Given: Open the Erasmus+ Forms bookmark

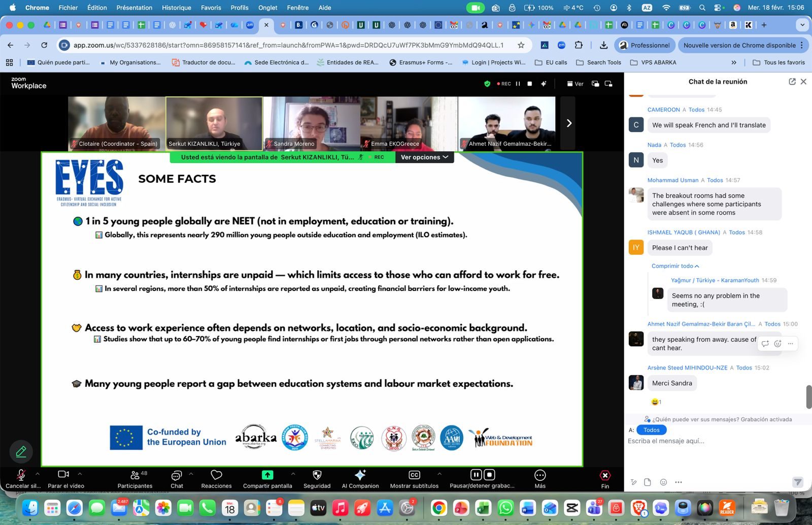Looking at the screenshot, I should coord(421,62).
